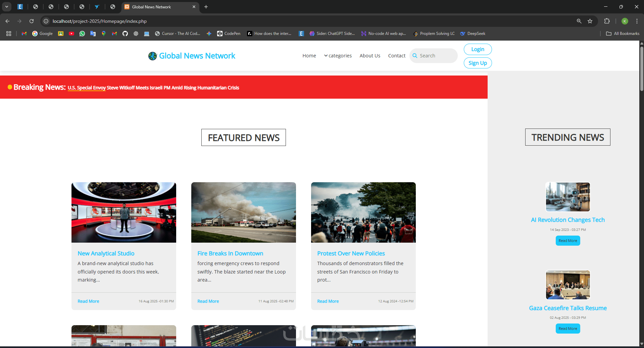The width and height of the screenshot is (644, 348).
Task: Open the New Analytical Studio image
Action: (124, 212)
